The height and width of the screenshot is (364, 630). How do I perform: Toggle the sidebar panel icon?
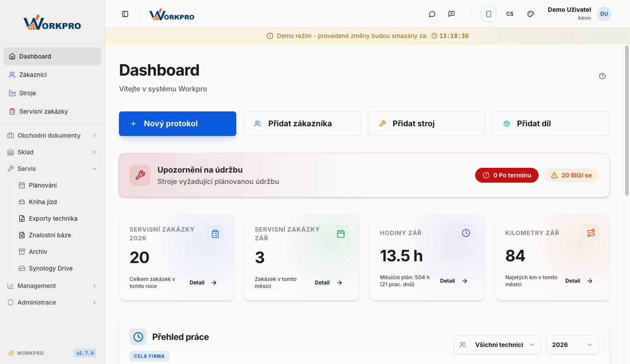(x=125, y=14)
